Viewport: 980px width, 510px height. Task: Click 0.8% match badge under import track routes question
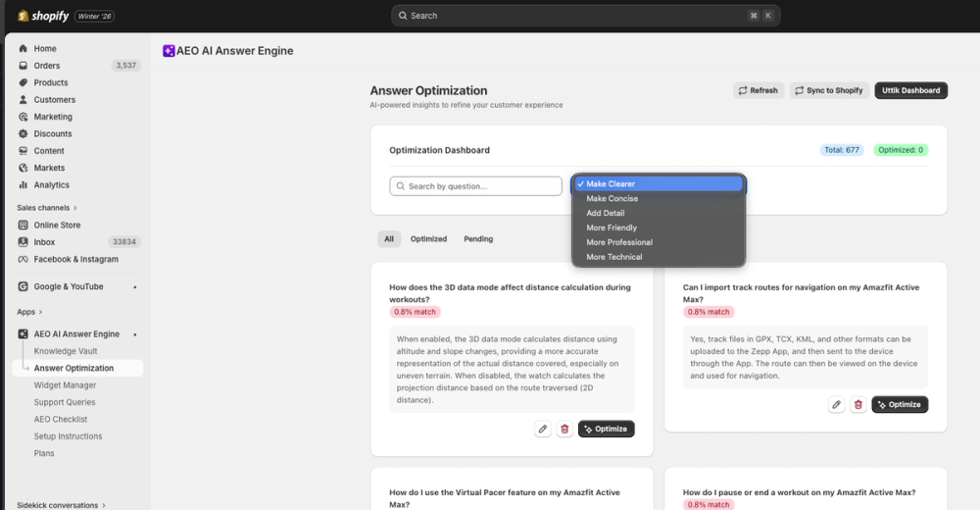709,312
